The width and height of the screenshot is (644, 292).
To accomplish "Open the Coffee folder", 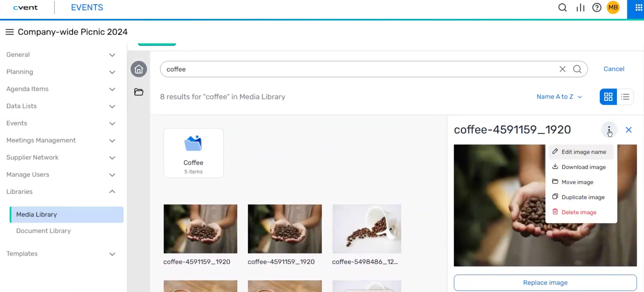I will pos(193,153).
